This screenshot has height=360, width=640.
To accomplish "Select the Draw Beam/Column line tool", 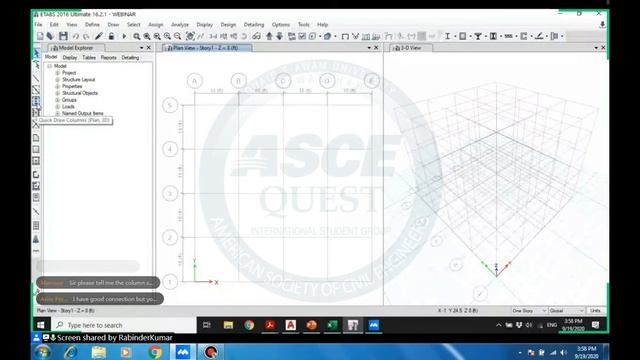I will pyautogui.click(x=36, y=78).
